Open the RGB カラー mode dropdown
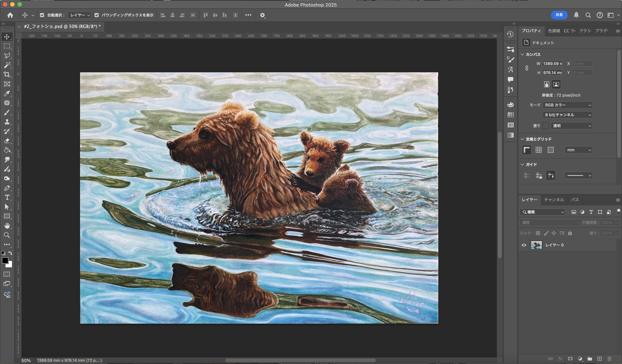The image size is (622, 364). click(567, 105)
